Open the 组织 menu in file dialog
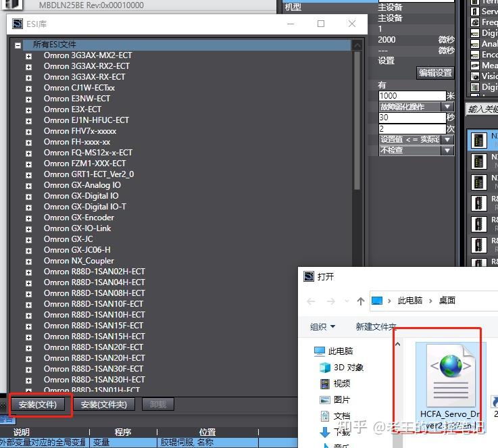This screenshot has width=498, height=448. pos(323,327)
